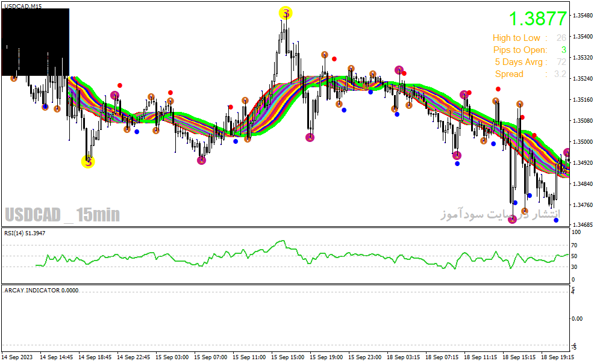Click the 15 Sep 07:00 time label
The height and width of the screenshot is (364, 597).
[211, 357]
